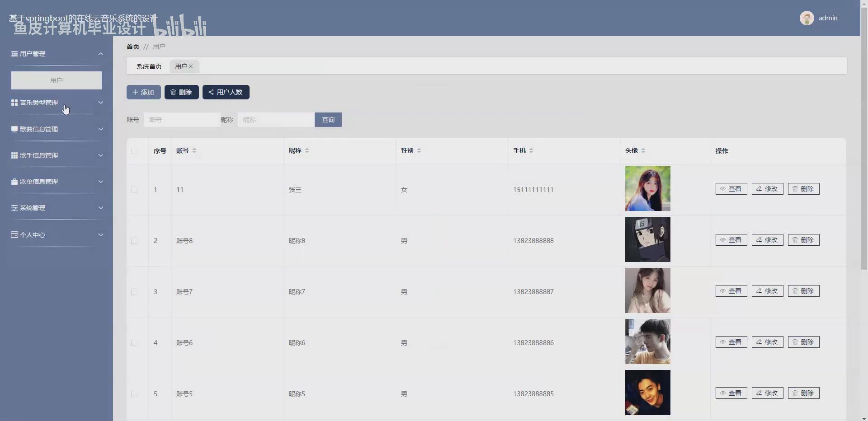The image size is (868, 421).
Task: Click phone number 15111111111
Action: (x=533, y=190)
